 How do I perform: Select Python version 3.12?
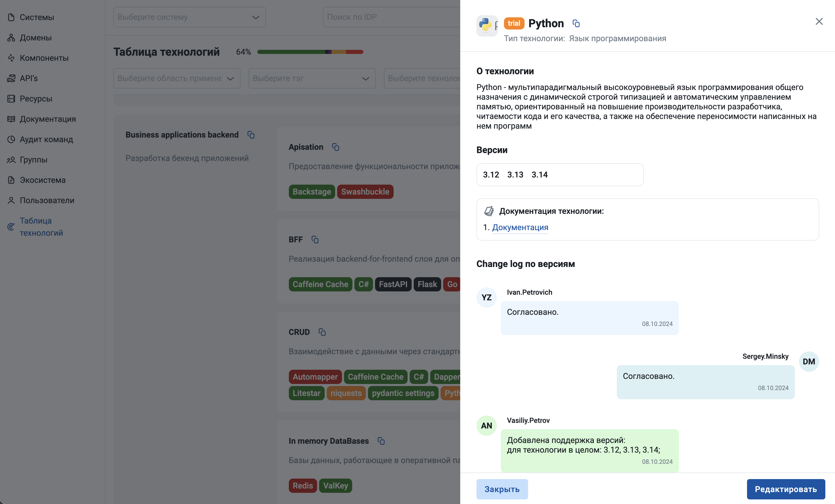click(491, 174)
